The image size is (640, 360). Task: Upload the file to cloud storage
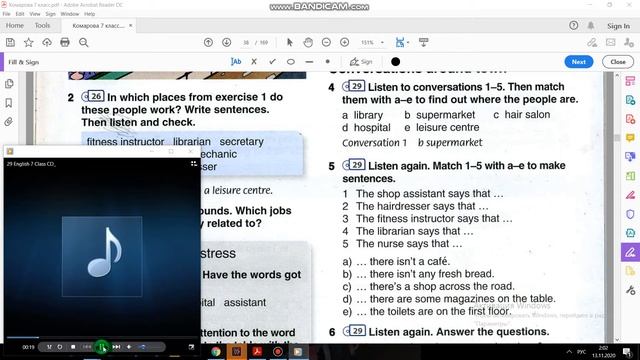[47, 42]
